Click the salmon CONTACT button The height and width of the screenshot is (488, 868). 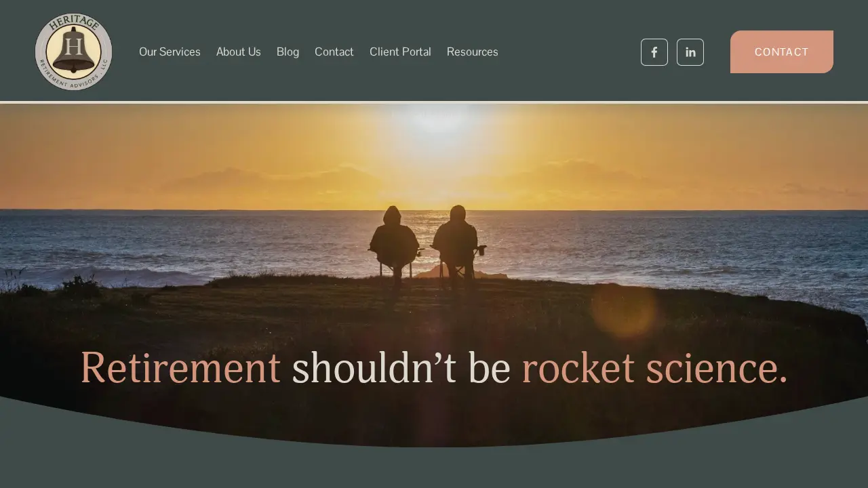coord(782,52)
